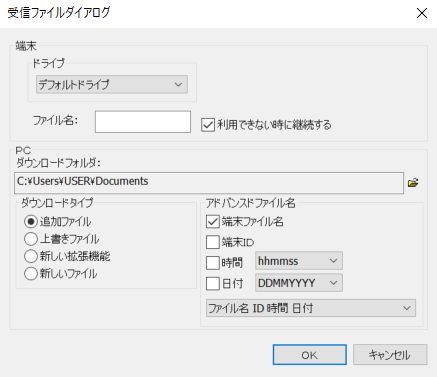The height and width of the screenshot is (377, 437).
Task: Uncheck the 端末ファイル名 checkbox
Action: click(x=212, y=222)
